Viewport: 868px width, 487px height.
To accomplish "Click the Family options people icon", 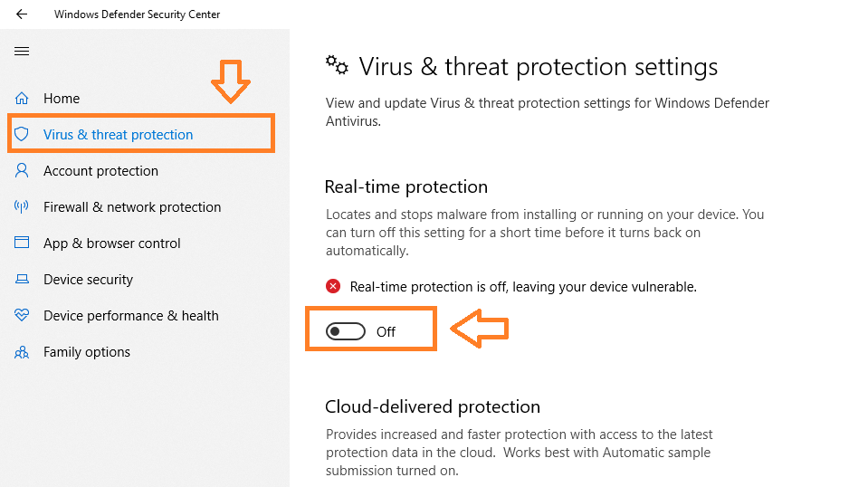I will pyautogui.click(x=22, y=352).
